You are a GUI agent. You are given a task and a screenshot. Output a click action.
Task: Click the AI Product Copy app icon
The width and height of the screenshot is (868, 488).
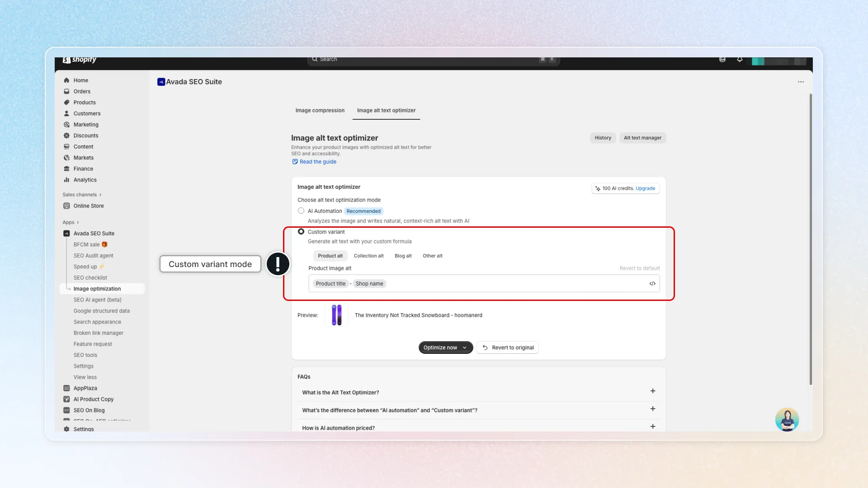66,399
